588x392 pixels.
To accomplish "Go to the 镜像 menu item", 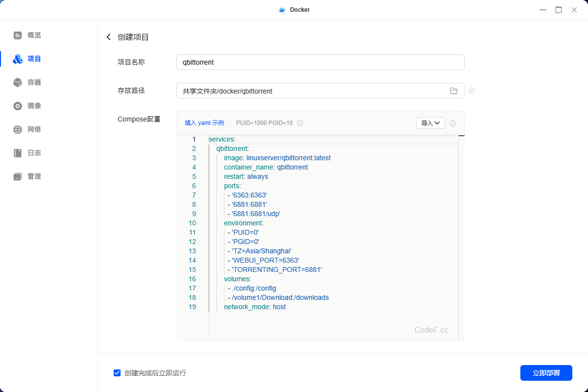I will click(34, 106).
